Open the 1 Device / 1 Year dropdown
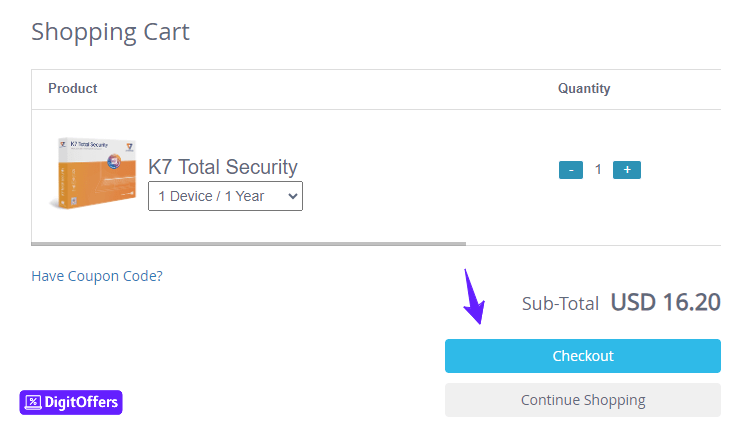 click(225, 196)
